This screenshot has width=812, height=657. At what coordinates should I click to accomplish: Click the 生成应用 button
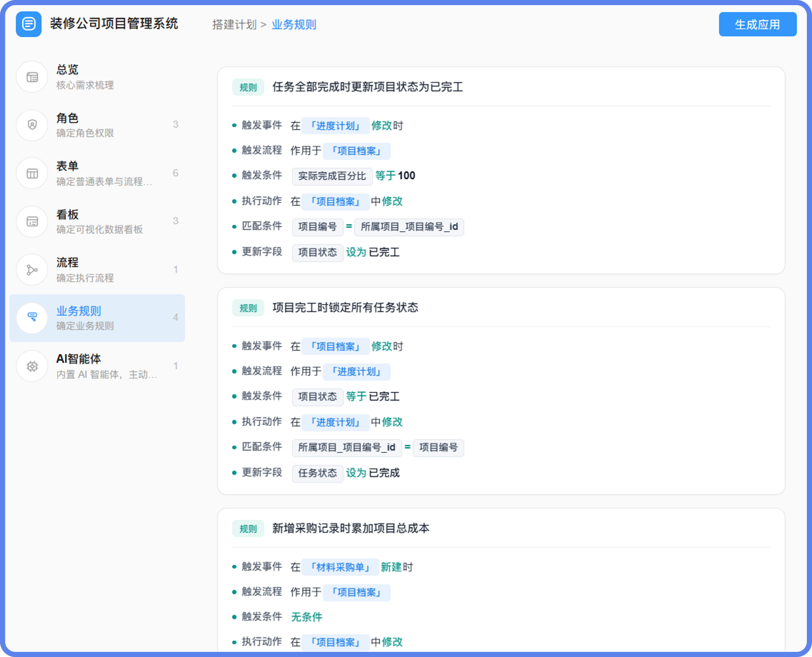tap(758, 24)
